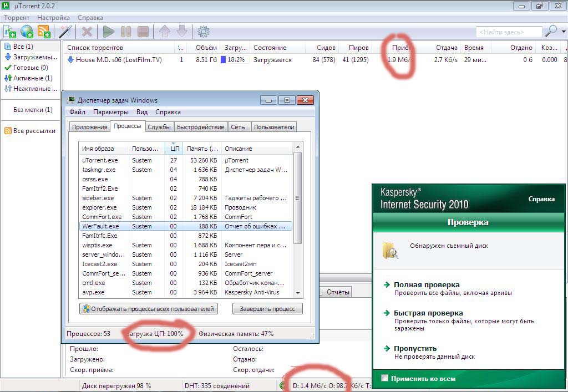Click the Add RSS Feed toolbar icon
This screenshot has width=568, height=392.
44,31
